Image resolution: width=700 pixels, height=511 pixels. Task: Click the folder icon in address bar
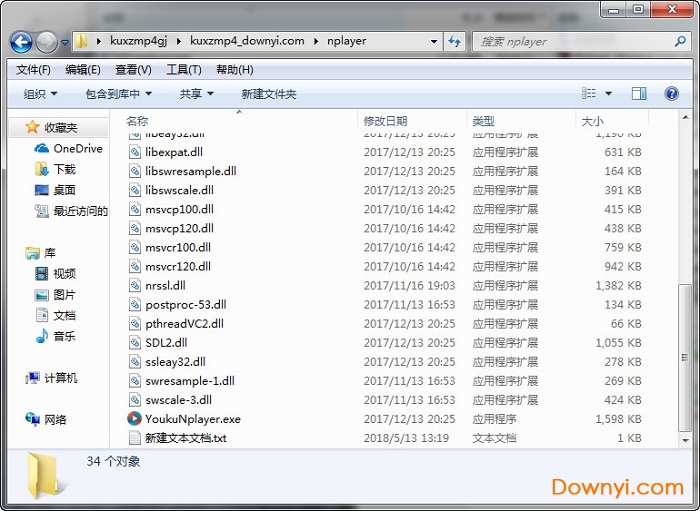(x=81, y=41)
